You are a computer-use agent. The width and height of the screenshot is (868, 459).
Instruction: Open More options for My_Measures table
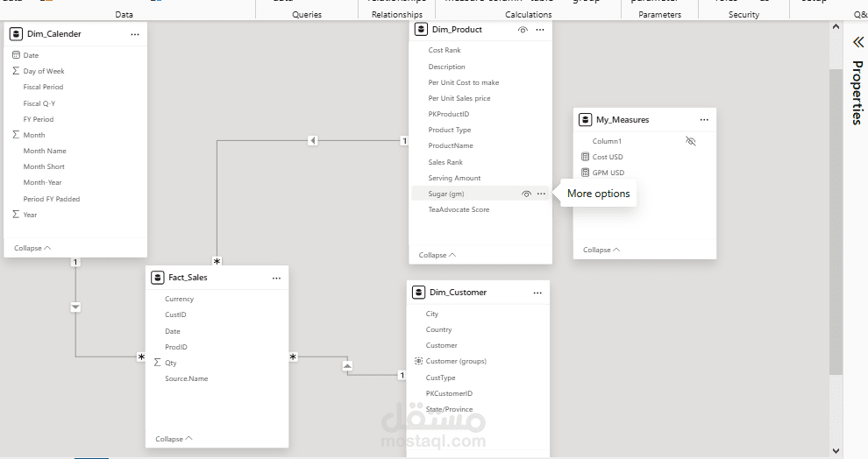point(704,119)
